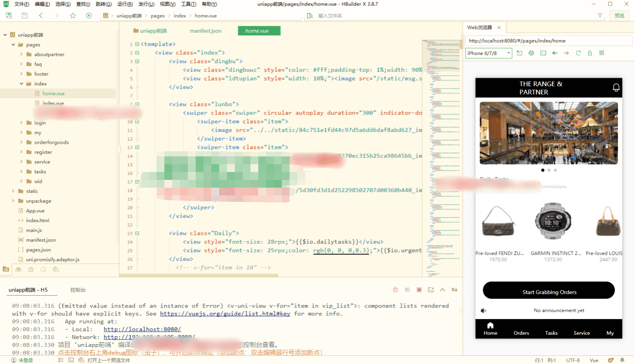This screenshot has height=364, width=634.
Task: Click the save file toolbar icon
Action: (x=25, y=16)
